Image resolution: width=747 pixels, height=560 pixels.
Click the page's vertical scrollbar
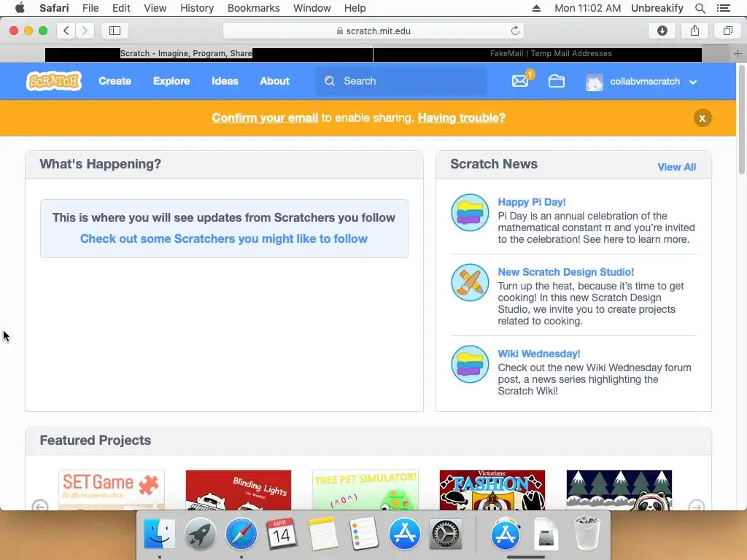click(x=742, y=120)
